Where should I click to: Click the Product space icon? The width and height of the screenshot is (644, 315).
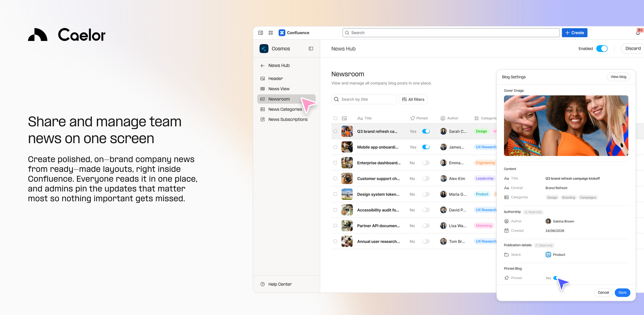(548, 254)
